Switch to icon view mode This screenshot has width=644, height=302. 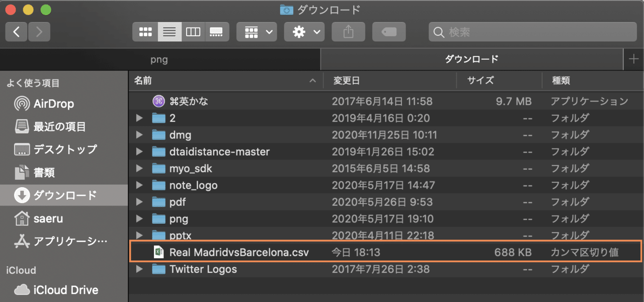145,31
